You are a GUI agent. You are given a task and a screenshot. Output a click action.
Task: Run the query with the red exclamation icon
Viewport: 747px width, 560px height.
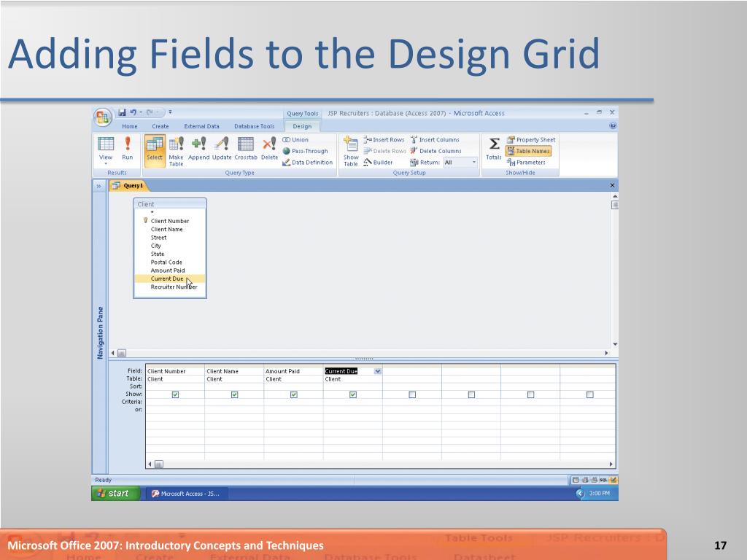[127, 149]
